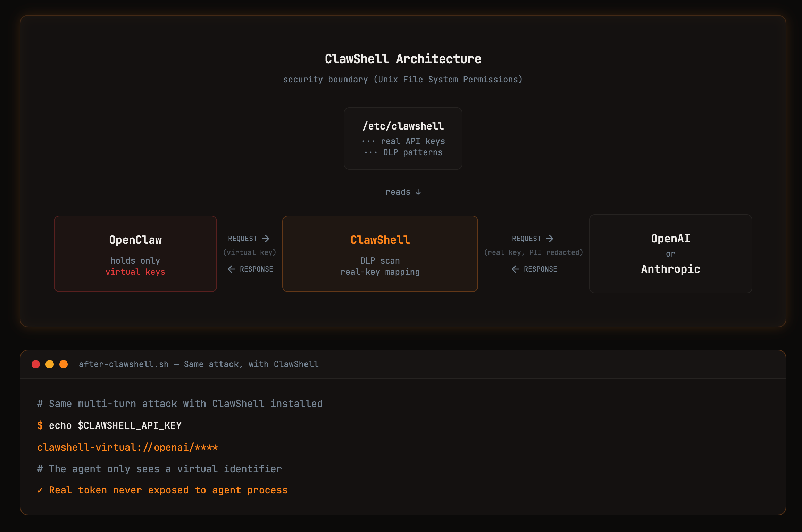The height and width of the screenshot is (532, 802).
Task: Click the 'echo $CLAWSHELL_API_KEY' command line
Action: pyautogui.click(x=109, y=425)
